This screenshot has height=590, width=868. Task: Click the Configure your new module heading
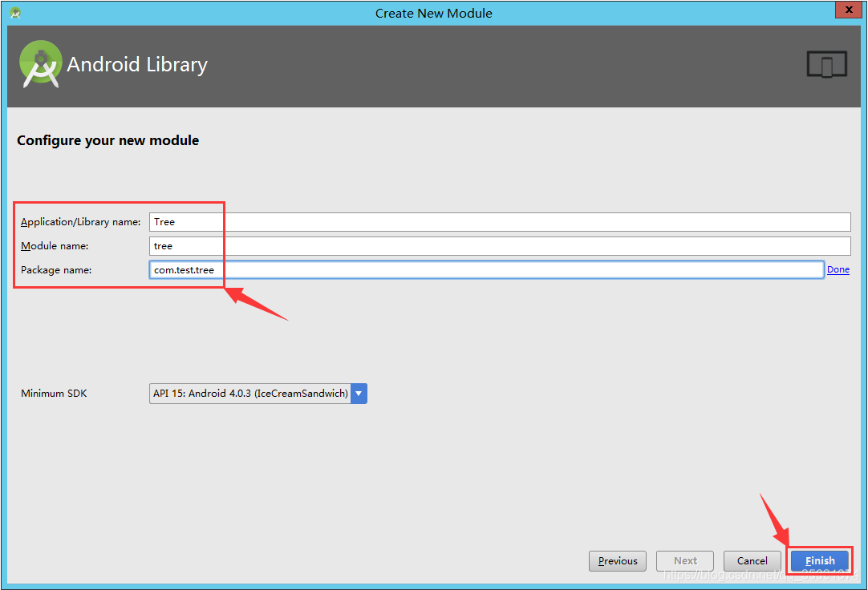pyautogui.click(x=107, y=139)
